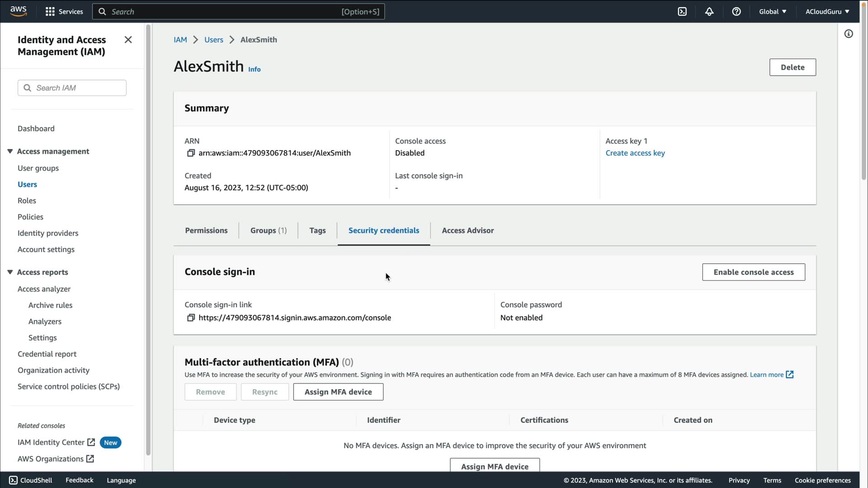The height and width of the screenshot is (488, 868).
Task: Copy the console sign-in link
Action: click(191, 318)
